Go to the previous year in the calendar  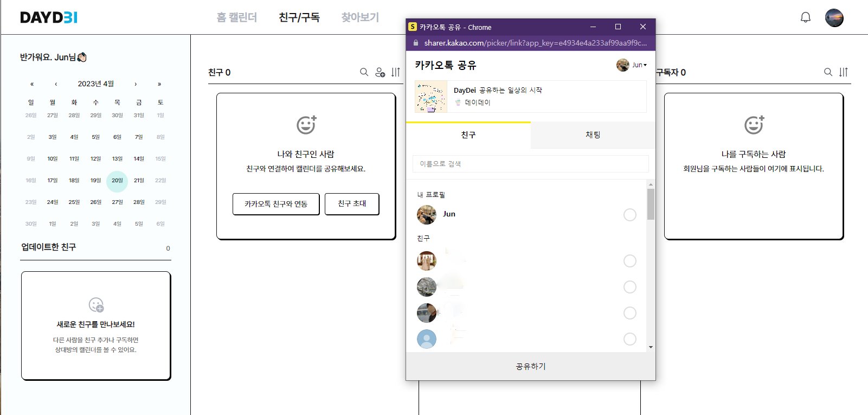pyautogui.click(x=32, y=84)
